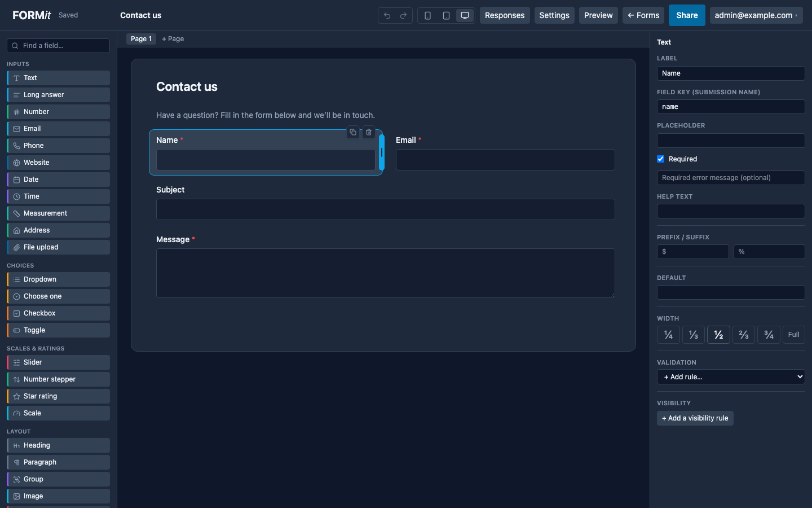Add a Website field
This screenshot has height=508, width=812.
pos(58,163)
